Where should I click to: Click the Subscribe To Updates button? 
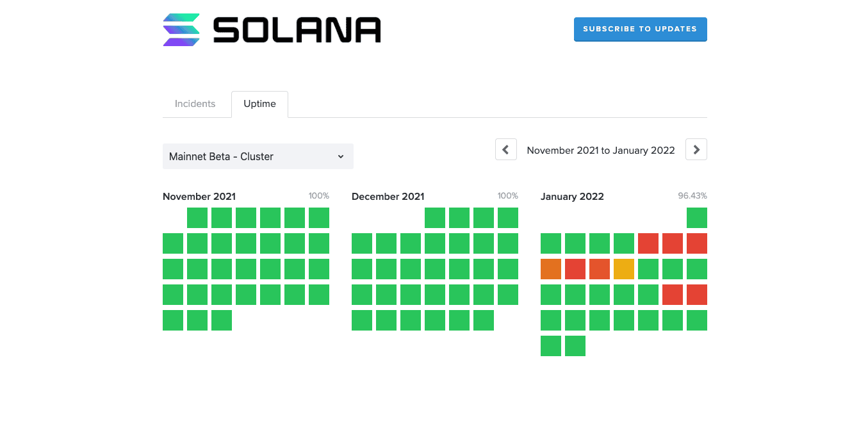pyautogui.click(x=640, y=29)
